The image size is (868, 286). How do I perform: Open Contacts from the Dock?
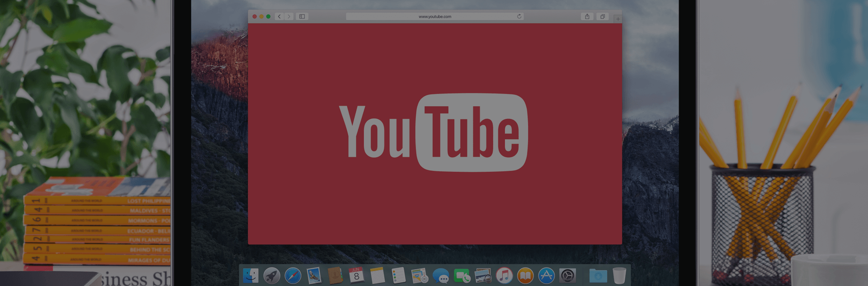335,276
